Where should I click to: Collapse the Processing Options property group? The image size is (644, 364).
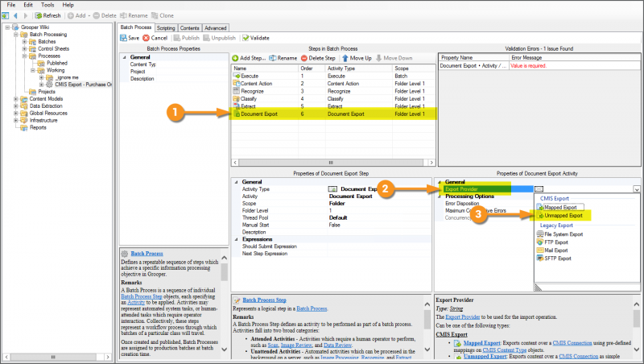440,196
